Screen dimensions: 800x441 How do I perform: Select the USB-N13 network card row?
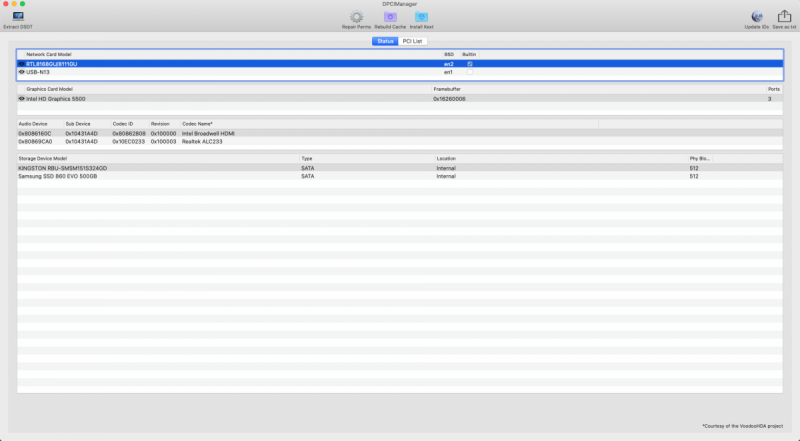[x=400, y=72]
